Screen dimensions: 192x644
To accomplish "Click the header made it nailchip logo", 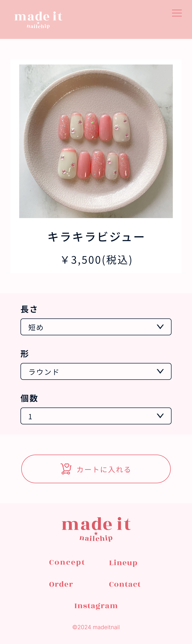I will [x=39, y=19].
